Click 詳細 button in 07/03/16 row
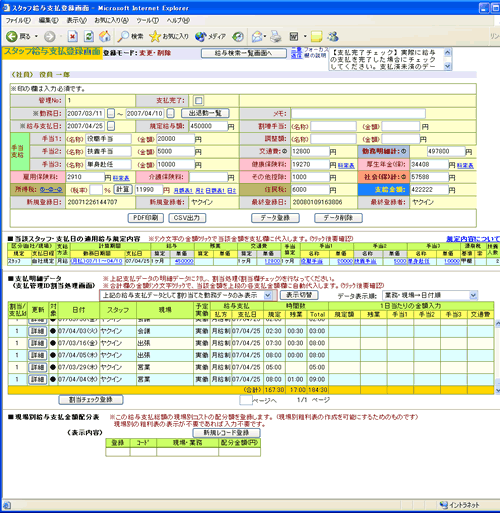Screen dimensions: 500x513 (37, 343)
